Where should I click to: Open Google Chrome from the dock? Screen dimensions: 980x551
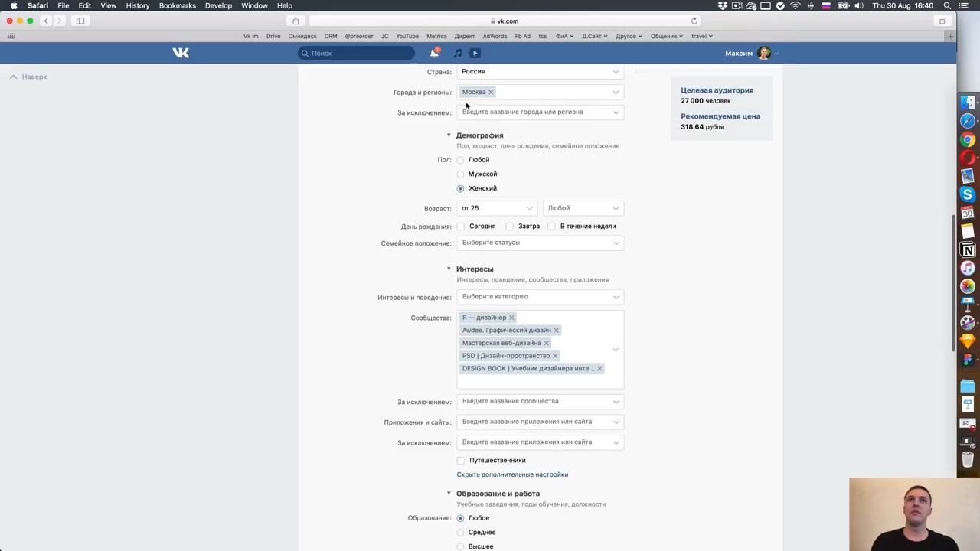tap(968, 139)
